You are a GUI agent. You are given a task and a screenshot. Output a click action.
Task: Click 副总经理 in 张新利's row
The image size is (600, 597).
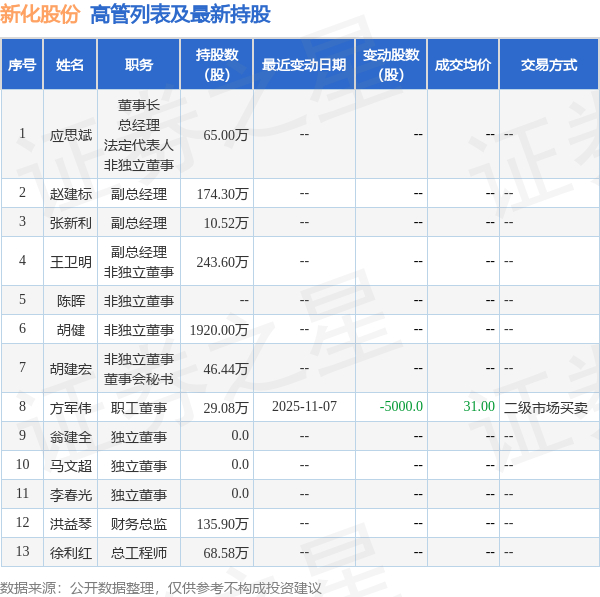coord(139,223)
